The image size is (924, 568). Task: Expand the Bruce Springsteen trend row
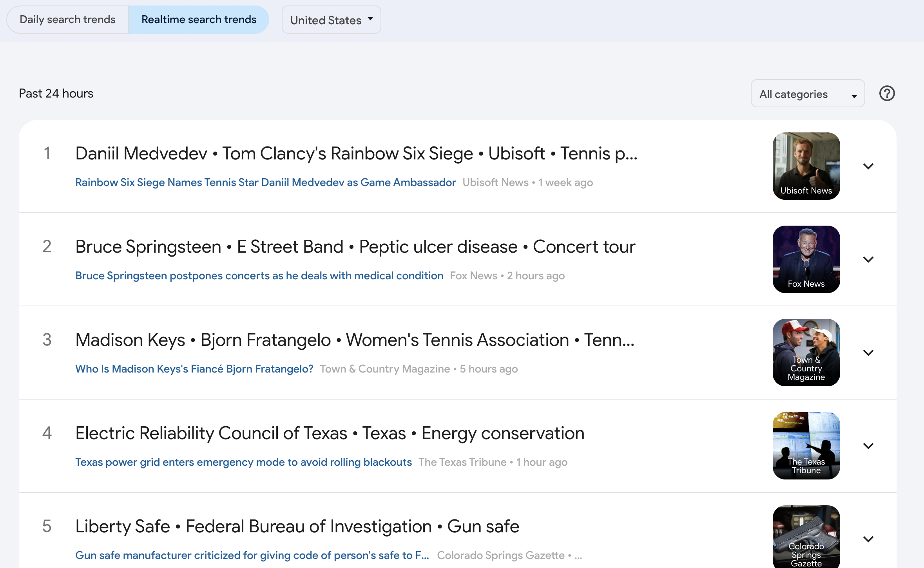point(868,260)
